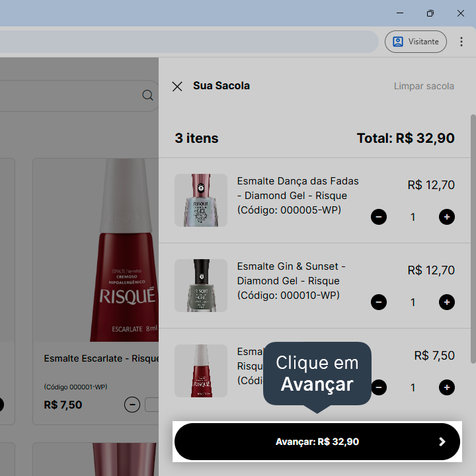Open Dança das Fadas product thumbnail
The image size is (476, 476).
[201, 200]
